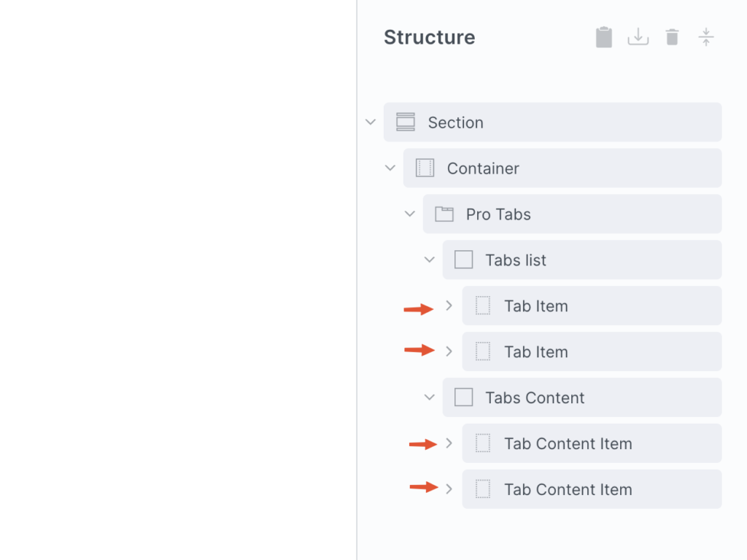Expand the first Tab Item

pos(449,306)
